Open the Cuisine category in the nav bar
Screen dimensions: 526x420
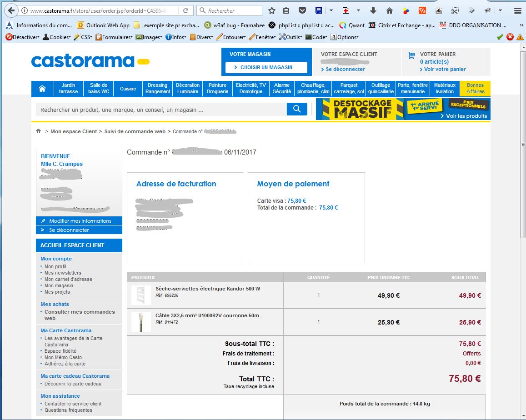click(x=128, y=89)
